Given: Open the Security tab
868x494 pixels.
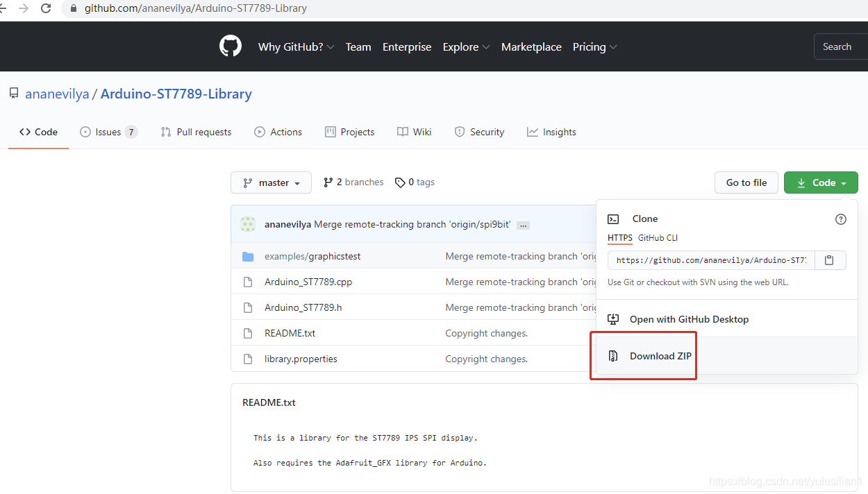Looking at the screenshot, I should tap(479, 132).
